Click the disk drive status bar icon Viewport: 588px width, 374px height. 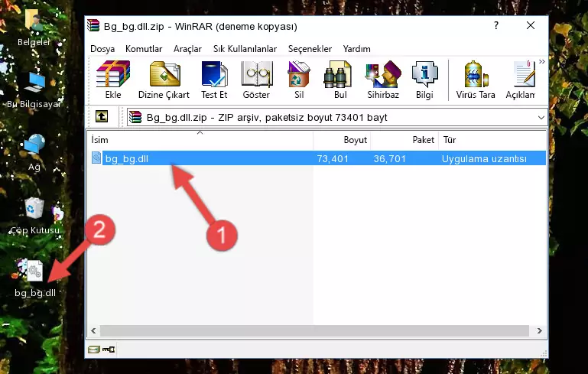pyautogui.click(x=93, y=350)
